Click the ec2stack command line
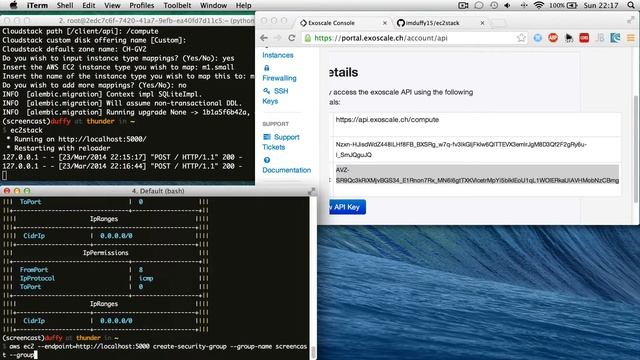Screen dimensions: 640x360 (26, 130)
